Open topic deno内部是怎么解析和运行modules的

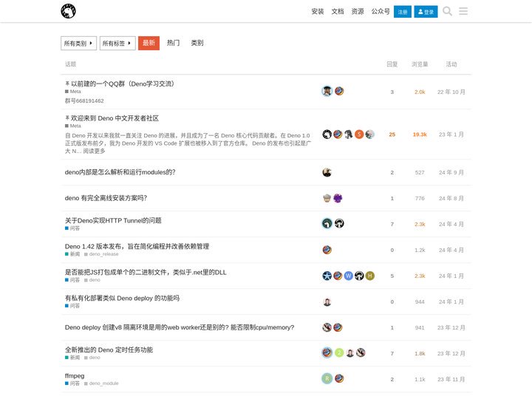tap(120, 172)
